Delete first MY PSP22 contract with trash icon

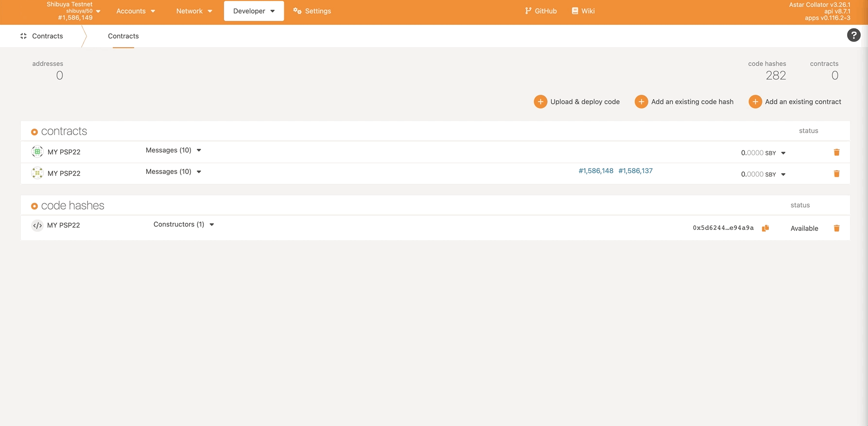coord(836,152)
